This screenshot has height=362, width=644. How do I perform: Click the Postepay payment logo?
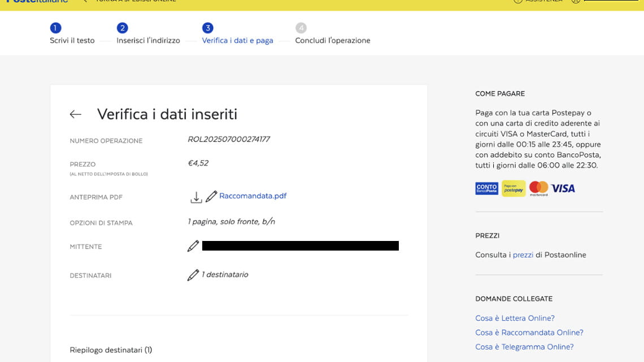[514, 188]
